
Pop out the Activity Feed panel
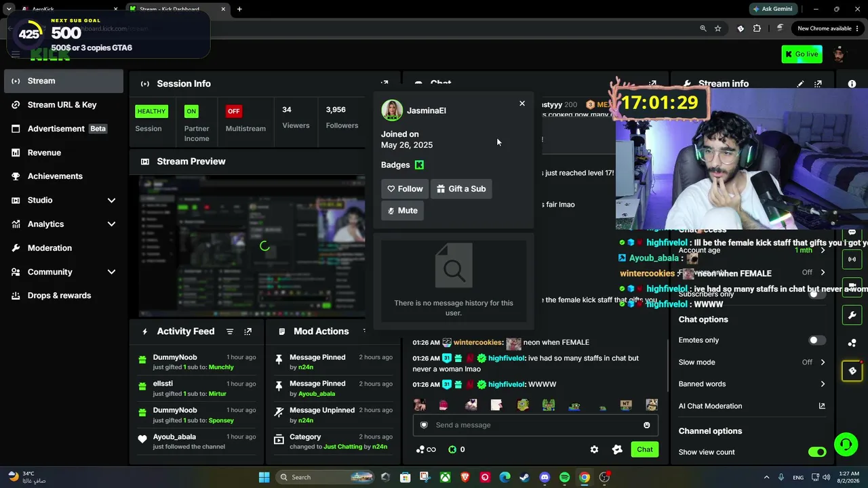(248, 331)
